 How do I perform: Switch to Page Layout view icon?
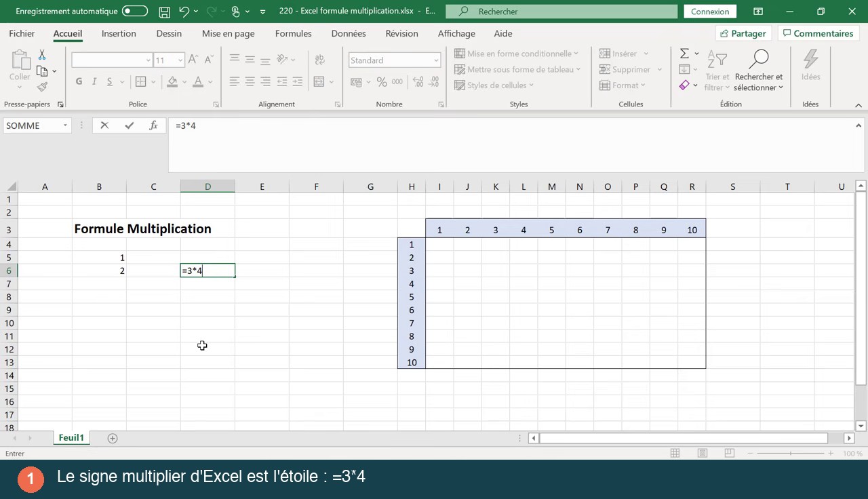coord(703,453)
